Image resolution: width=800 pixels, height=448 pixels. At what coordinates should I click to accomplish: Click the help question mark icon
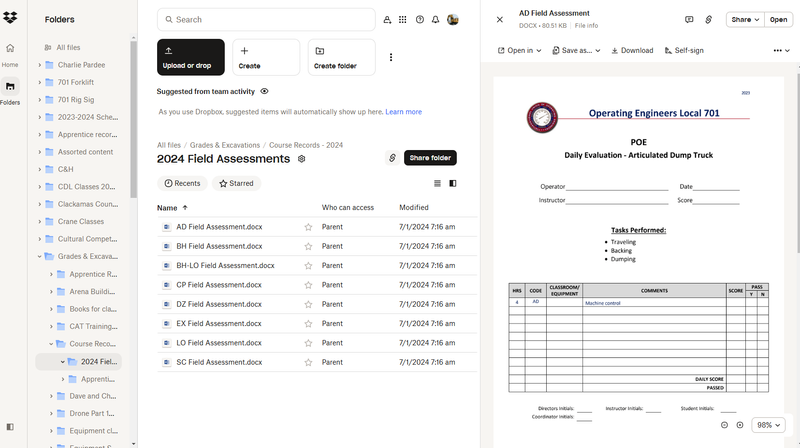coord(420,19)
